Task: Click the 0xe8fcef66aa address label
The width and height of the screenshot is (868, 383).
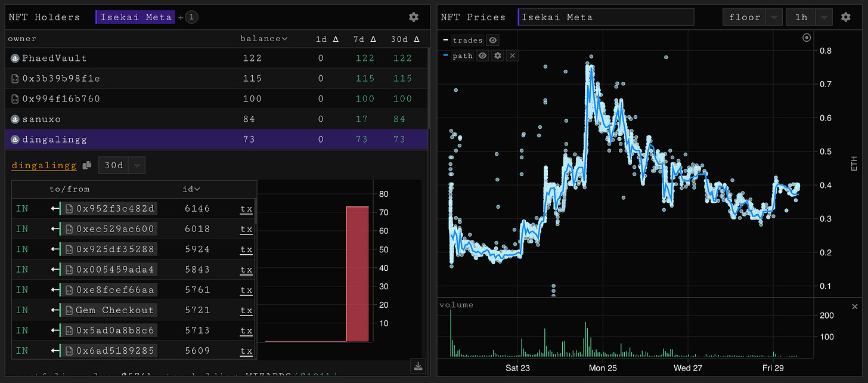Action: click(x=114, y=290)
